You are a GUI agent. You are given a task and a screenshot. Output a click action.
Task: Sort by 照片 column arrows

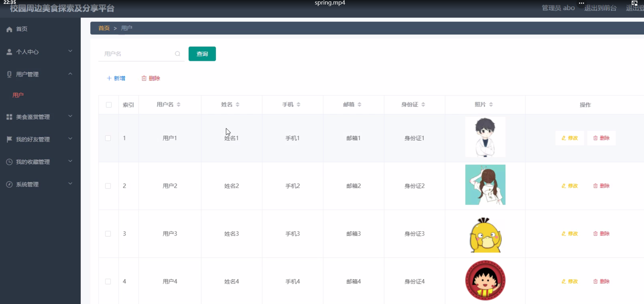(491, 104)
